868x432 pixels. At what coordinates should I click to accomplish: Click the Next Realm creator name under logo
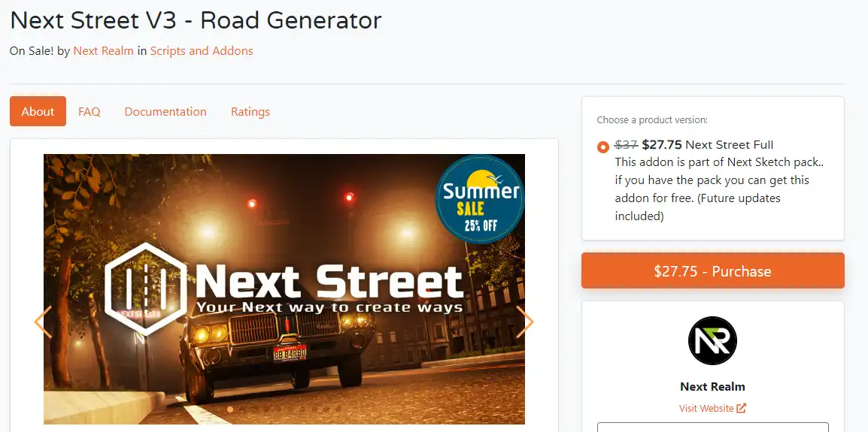712,387
